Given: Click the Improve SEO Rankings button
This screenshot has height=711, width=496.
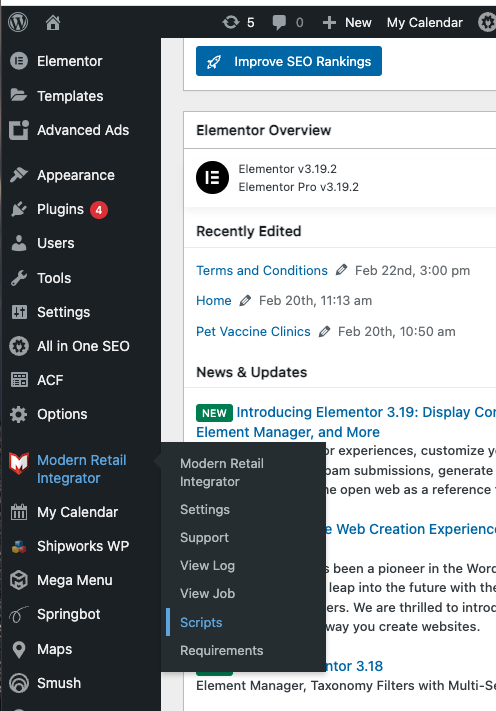Looking at the screenshot, I should [x=289, y=61].
